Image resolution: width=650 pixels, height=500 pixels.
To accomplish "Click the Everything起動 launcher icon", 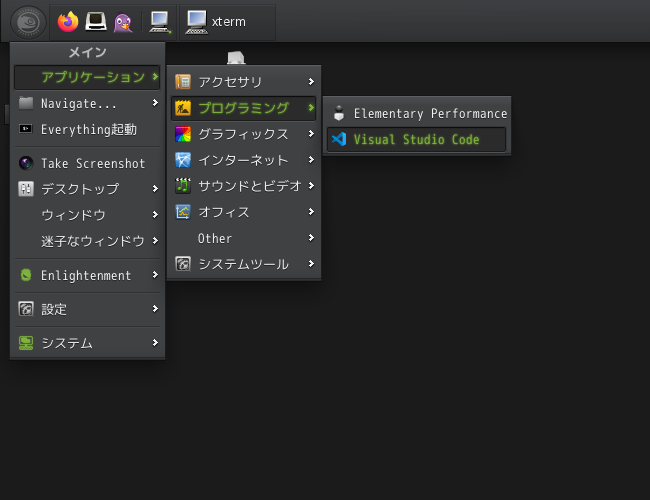I will coord(26,129).
